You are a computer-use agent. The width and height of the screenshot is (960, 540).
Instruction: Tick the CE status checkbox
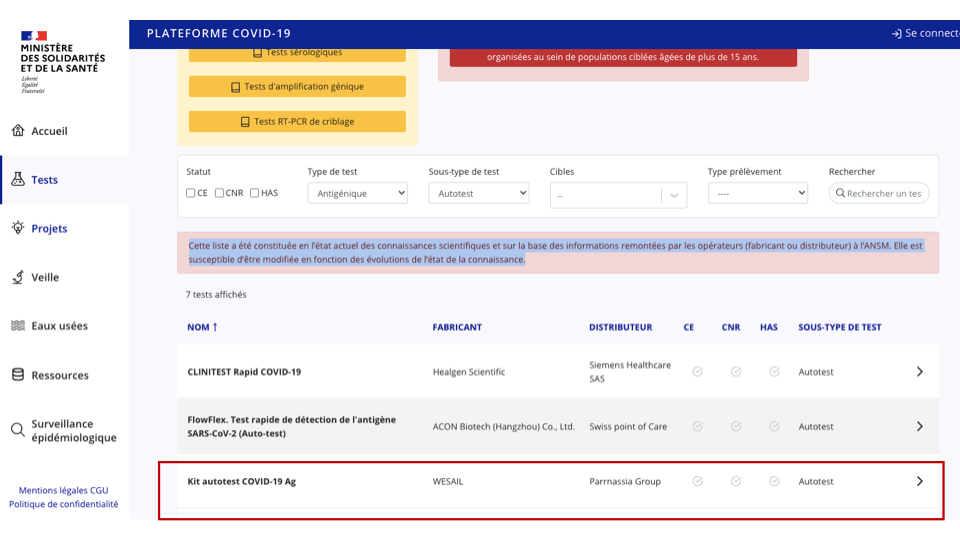click(190, 193)
